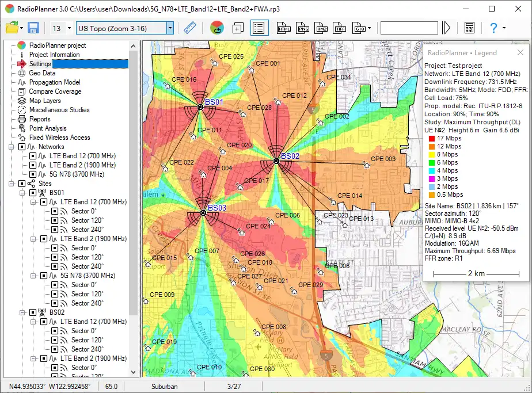Open Project Information

click(x=54, y=55)
